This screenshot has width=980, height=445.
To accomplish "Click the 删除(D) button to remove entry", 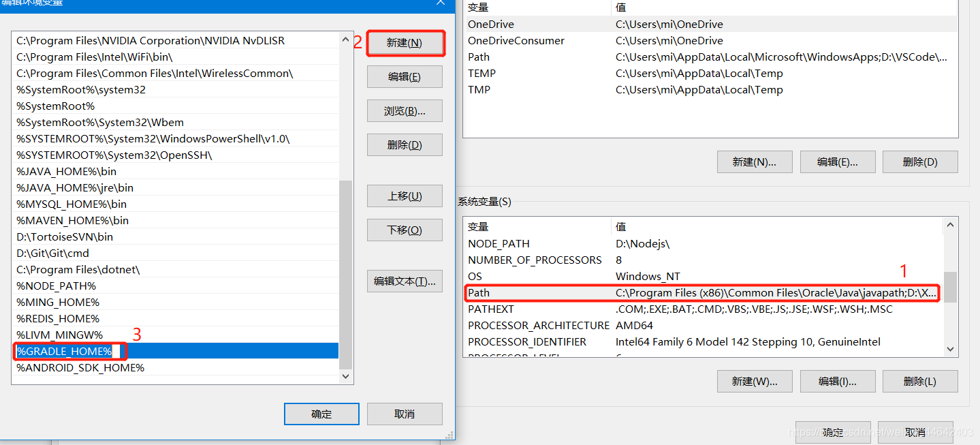I will tap(405, 144).
